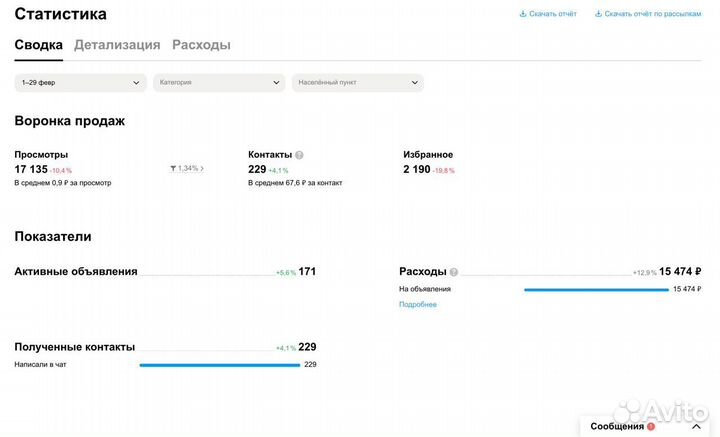
Task: Click the download icon next to Скачать отчёт
Action: coord(523,14)
